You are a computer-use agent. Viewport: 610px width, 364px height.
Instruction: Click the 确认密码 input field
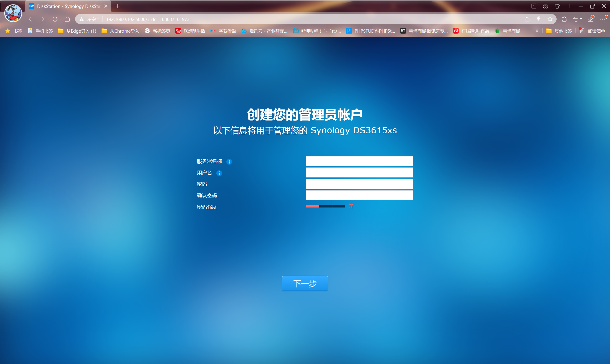point(359,195)
